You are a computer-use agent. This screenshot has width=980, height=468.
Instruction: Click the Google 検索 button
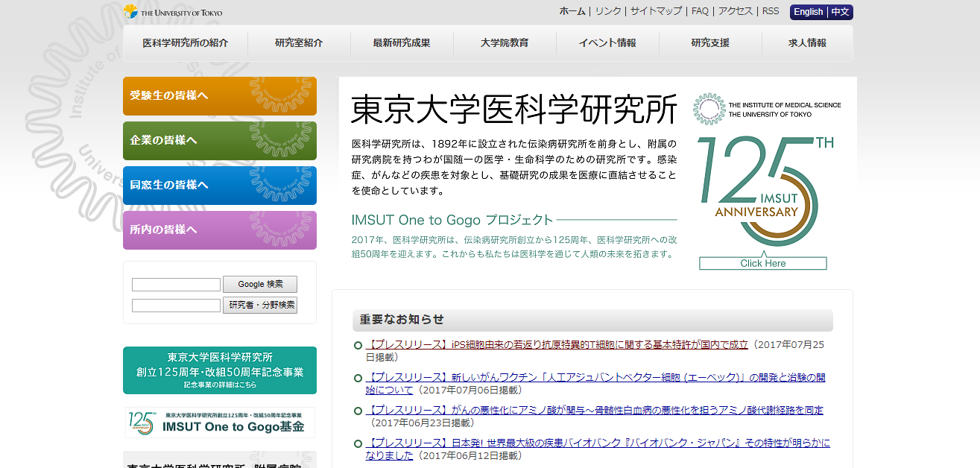(260, 284)
